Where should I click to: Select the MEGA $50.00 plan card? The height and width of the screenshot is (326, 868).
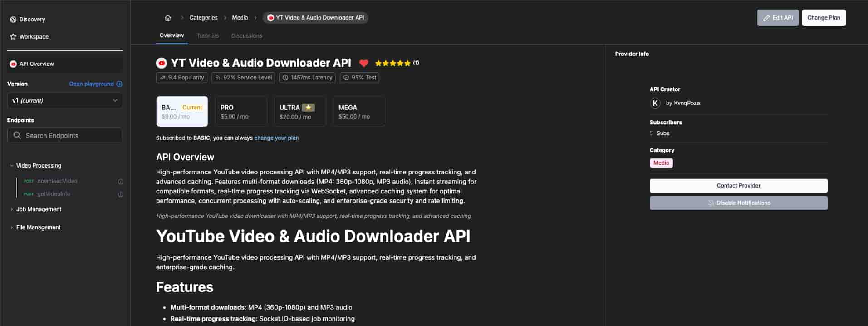pyautogui.click(x=359, y=111)
